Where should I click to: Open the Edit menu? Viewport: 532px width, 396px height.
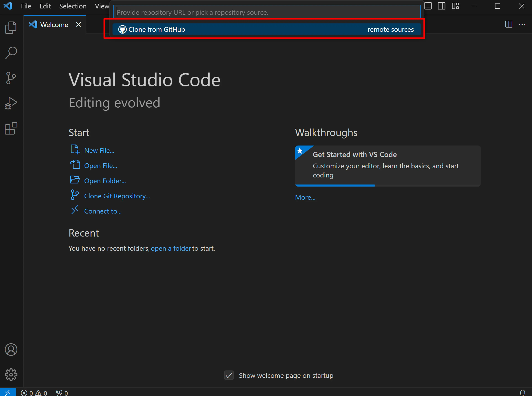pyautogui.click(x=45, y=6)
